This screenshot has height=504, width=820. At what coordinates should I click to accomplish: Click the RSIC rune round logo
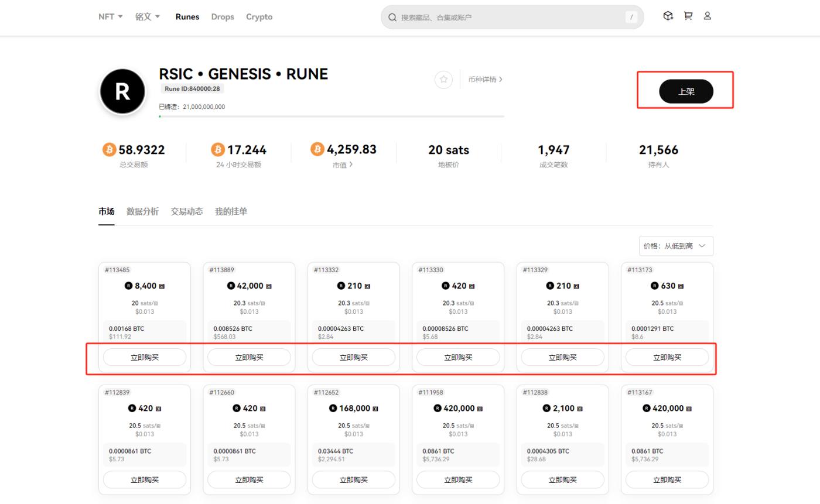pyautogui.click(x=122, y=91)
